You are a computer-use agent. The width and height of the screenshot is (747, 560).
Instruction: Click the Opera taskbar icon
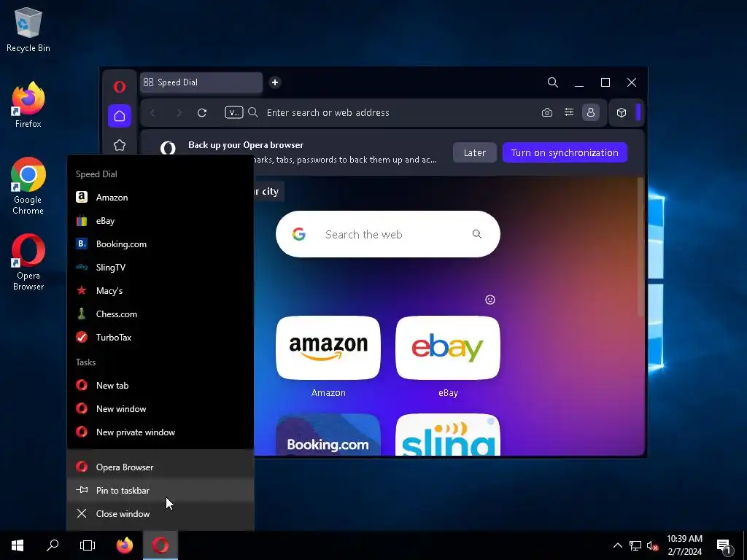pyautogui.click(x=160, y=545)
